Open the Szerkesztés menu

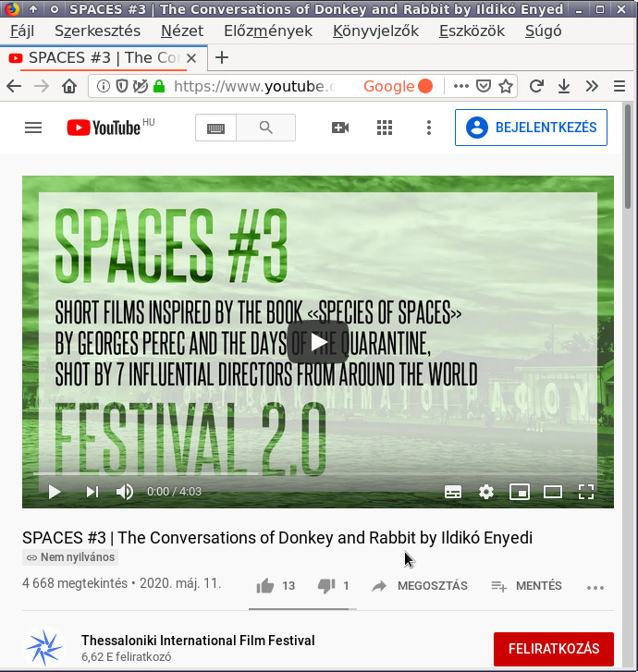[x=97, y=31]
